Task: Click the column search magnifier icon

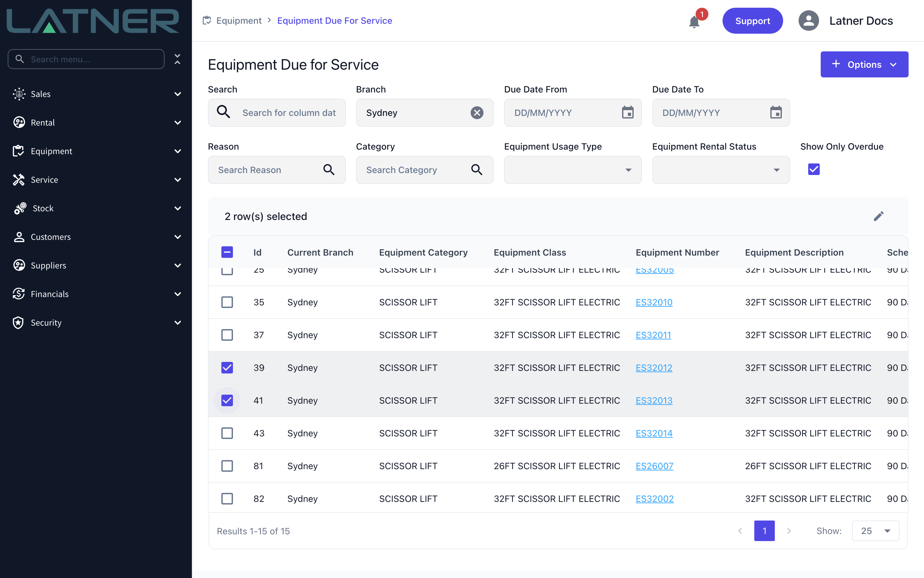Action: point(223,112)
